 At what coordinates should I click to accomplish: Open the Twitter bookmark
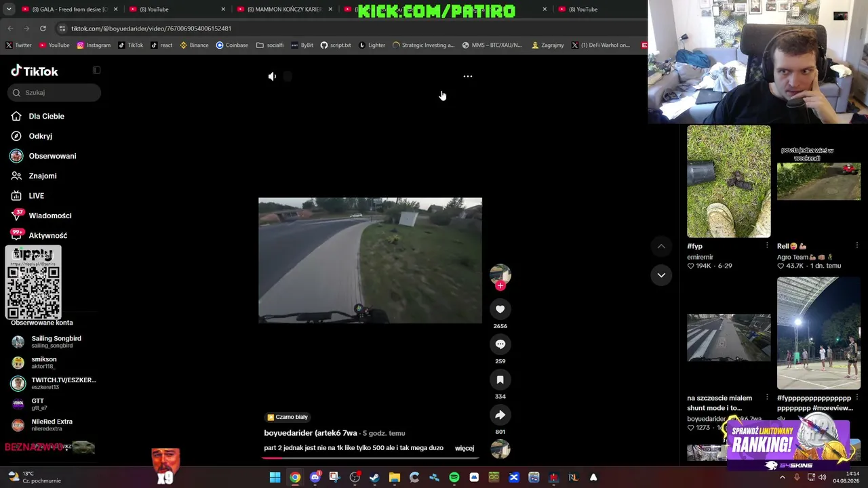coord(19,45)
